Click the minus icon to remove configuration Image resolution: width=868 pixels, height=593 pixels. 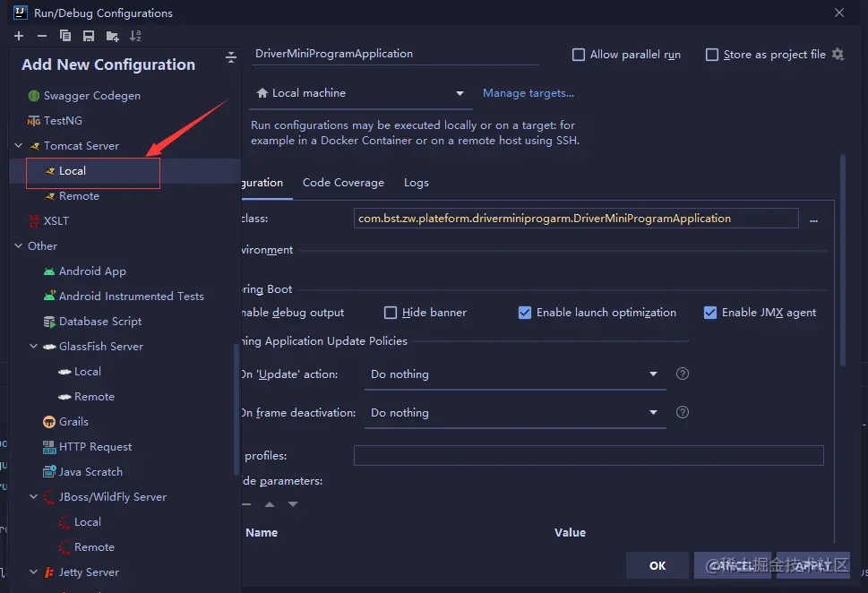pos(42,36)
